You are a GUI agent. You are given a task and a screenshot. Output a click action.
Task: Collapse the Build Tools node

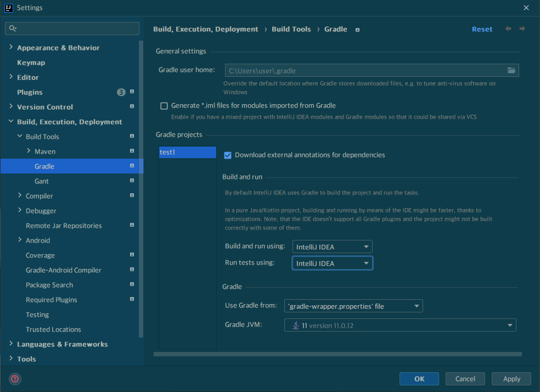click(20, 136)
